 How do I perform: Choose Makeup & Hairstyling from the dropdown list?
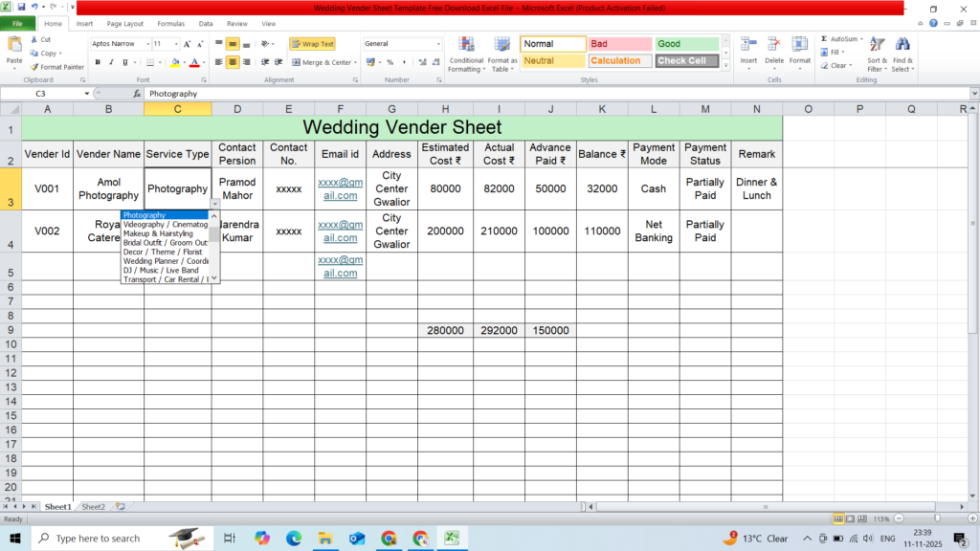[x=158, y=233]
